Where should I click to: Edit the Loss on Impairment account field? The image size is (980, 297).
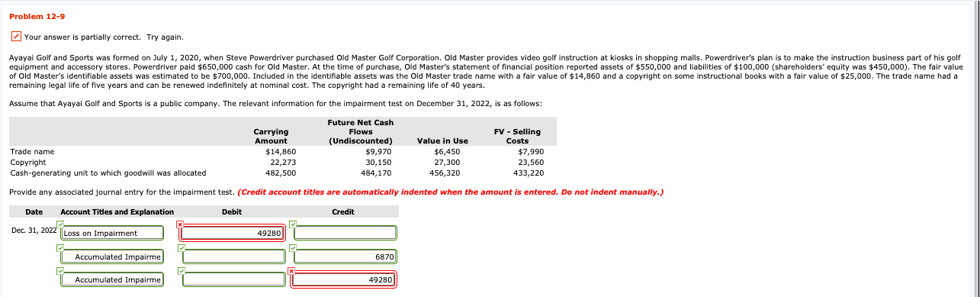coord(112,233)
